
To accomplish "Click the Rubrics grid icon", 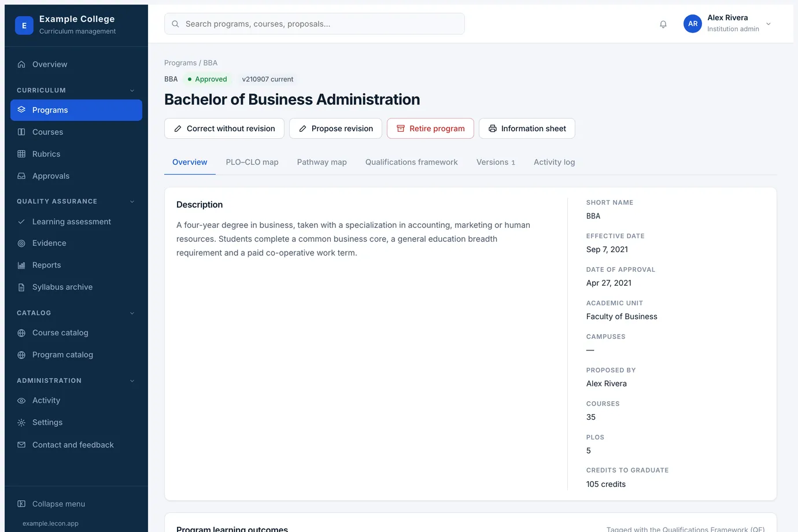I will (21, 154).
